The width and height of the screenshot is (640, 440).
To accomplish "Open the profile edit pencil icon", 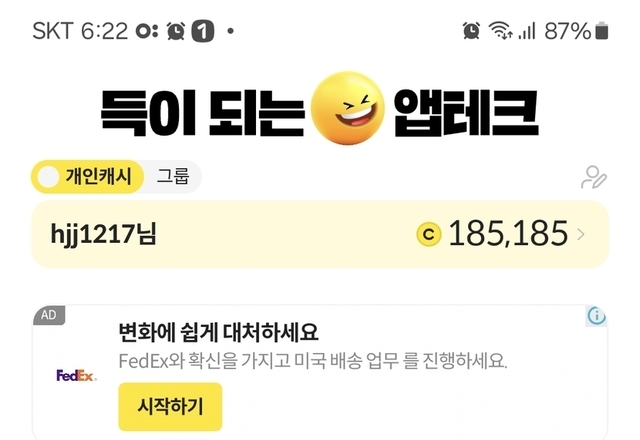I will click(x=594, y=178).
